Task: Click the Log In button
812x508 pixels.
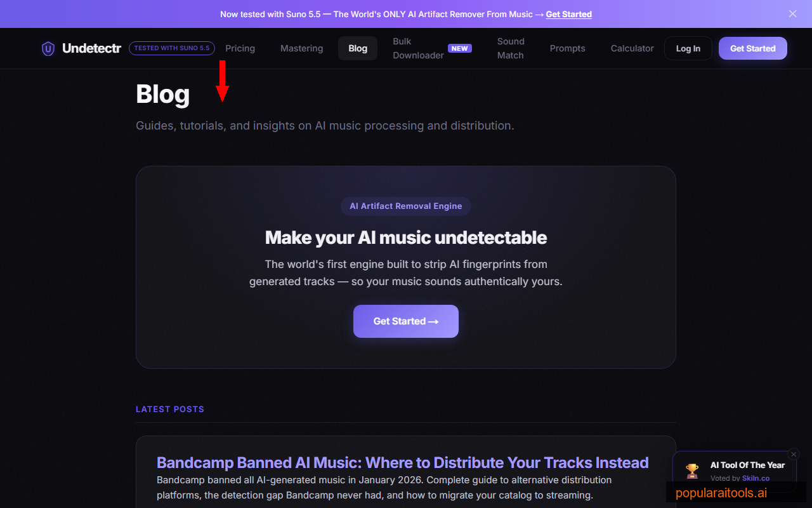Action: pos(688,48)
